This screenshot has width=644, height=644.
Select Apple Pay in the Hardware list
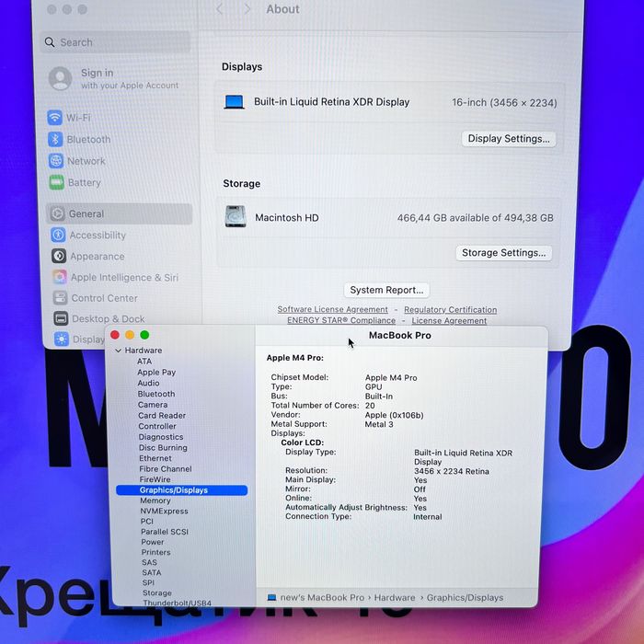click(156, 372)
